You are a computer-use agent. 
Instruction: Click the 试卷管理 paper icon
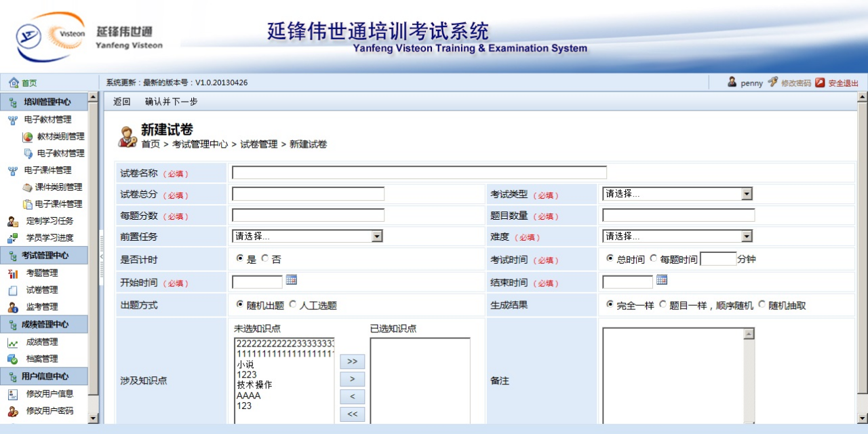point(13,290)
